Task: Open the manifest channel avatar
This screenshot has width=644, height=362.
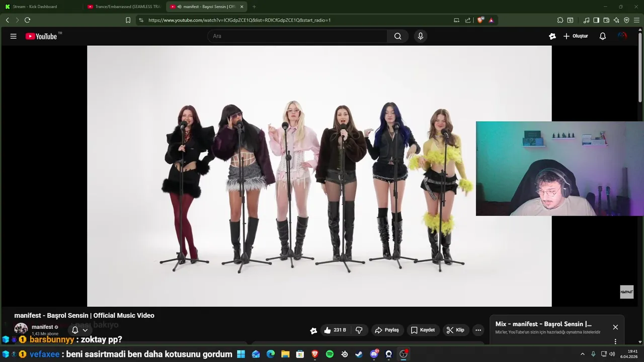Action: click(21, 329)
